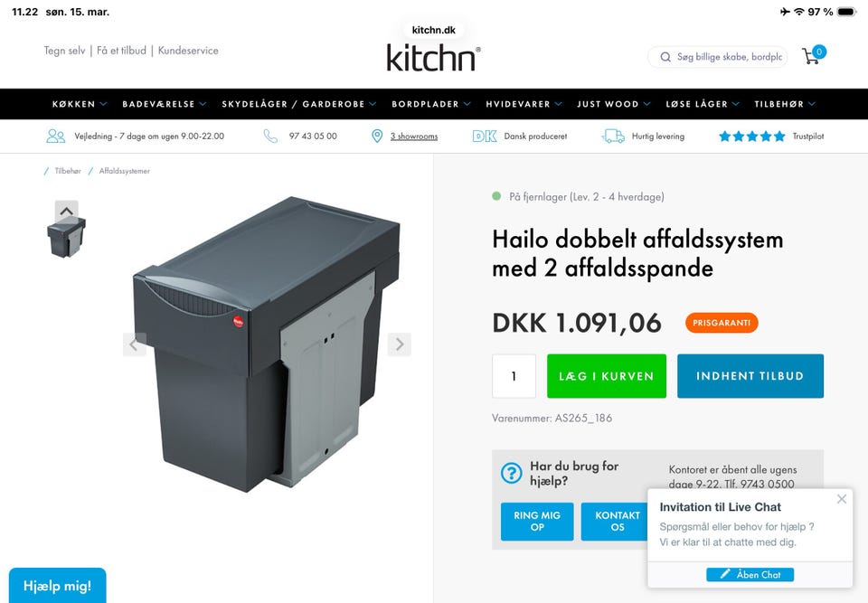
Task: Select the waste bin thumbnail image
Action: (66, 237)
